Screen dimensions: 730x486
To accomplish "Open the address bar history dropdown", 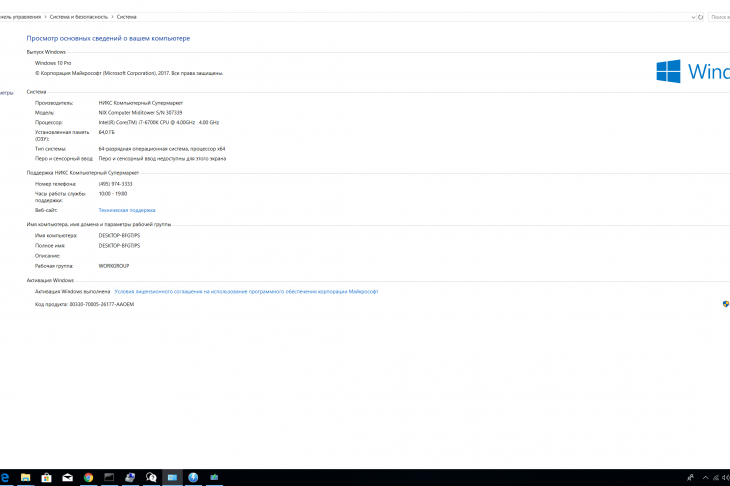I will tap(693, 17).
